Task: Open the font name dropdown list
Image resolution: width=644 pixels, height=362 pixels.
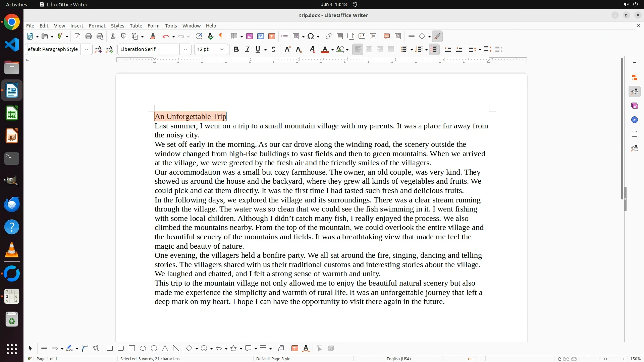Action: click(185, 49)
